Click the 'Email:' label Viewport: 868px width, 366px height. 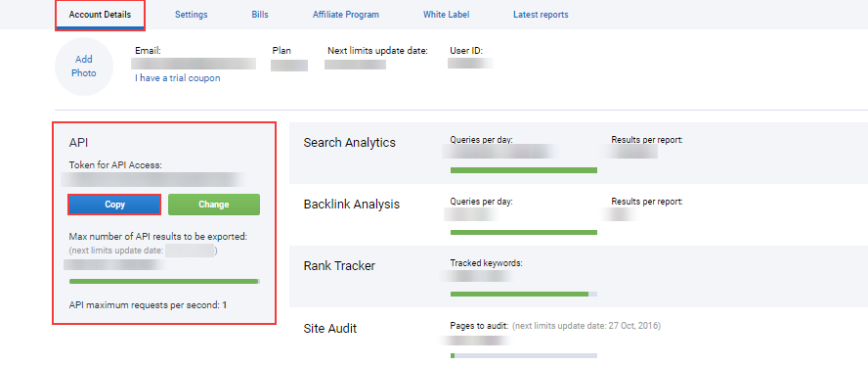click(x=148, y=51)
